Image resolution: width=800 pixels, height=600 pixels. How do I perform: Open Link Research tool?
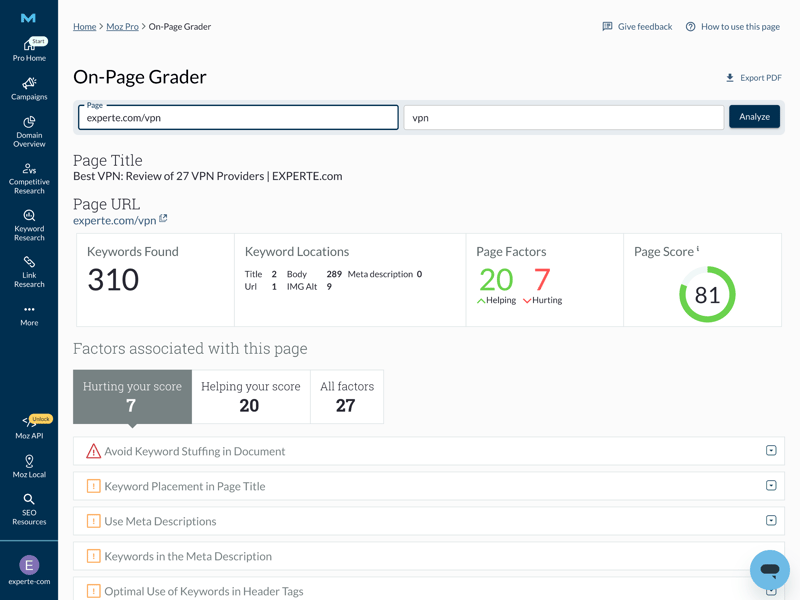pos(29,271)
